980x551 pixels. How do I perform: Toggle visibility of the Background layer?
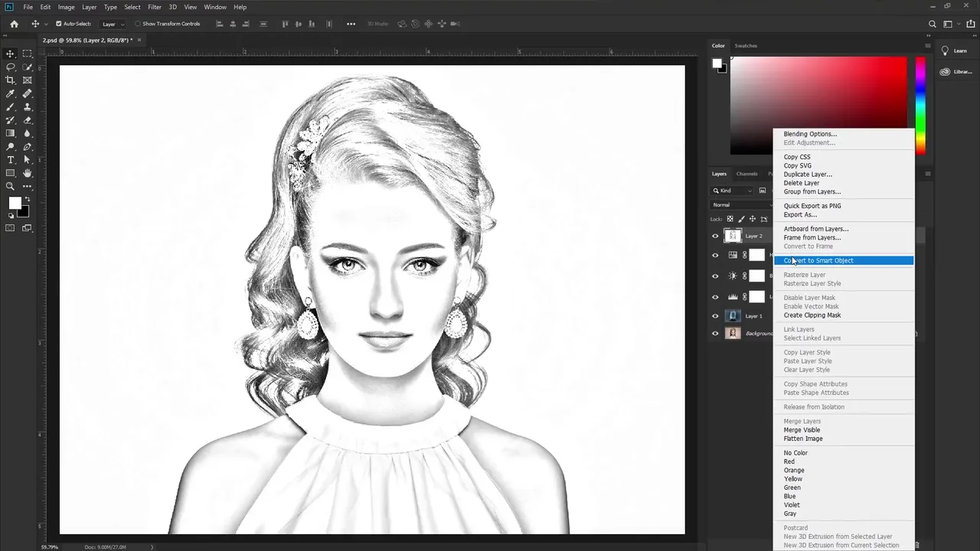pyautogui.click(x=715, y=334)
